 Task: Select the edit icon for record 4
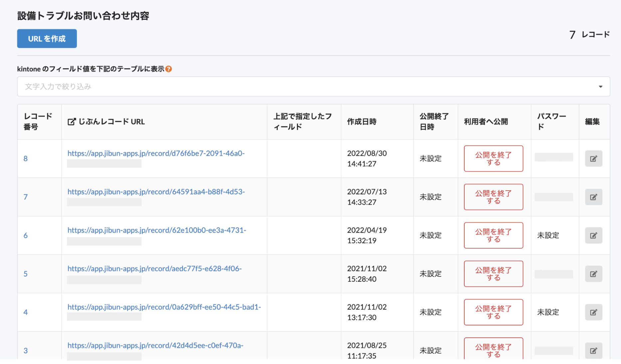pos(593,312)
